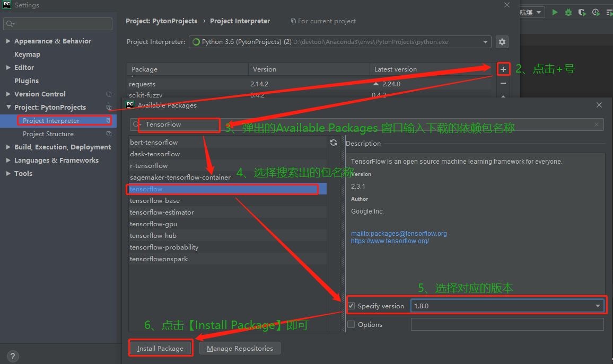Select the requests row in installed packages

pos(309,84)
